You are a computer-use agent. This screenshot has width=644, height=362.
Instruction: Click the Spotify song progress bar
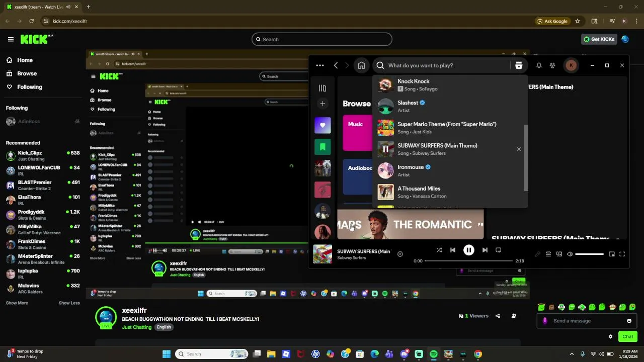(x=468, y=261)
